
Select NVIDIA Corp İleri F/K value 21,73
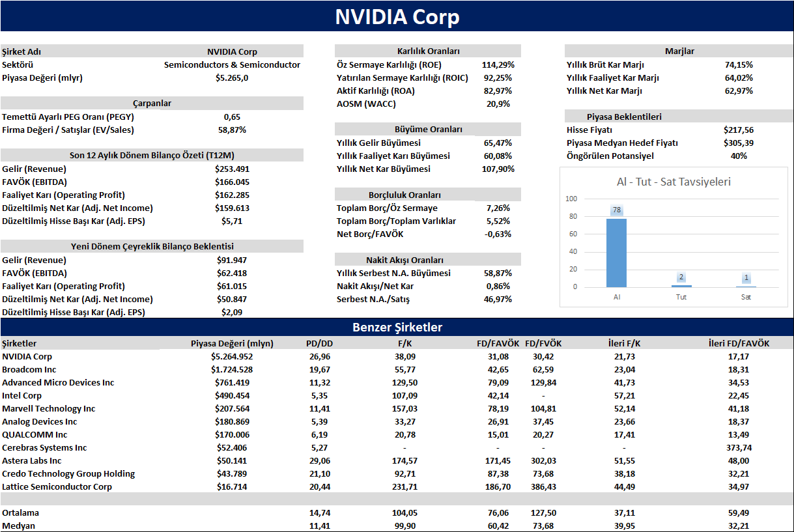point(624,356)
